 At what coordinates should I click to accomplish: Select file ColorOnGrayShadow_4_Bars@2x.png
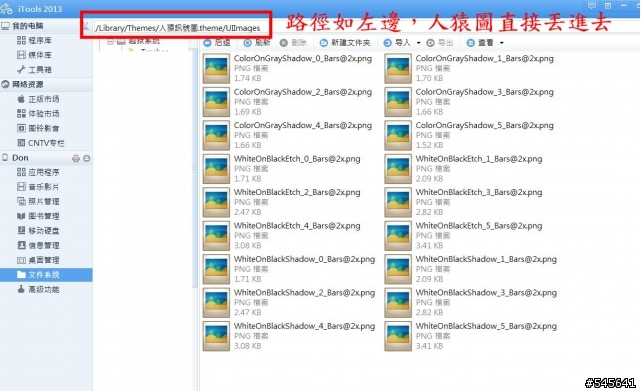pos(287,135)
